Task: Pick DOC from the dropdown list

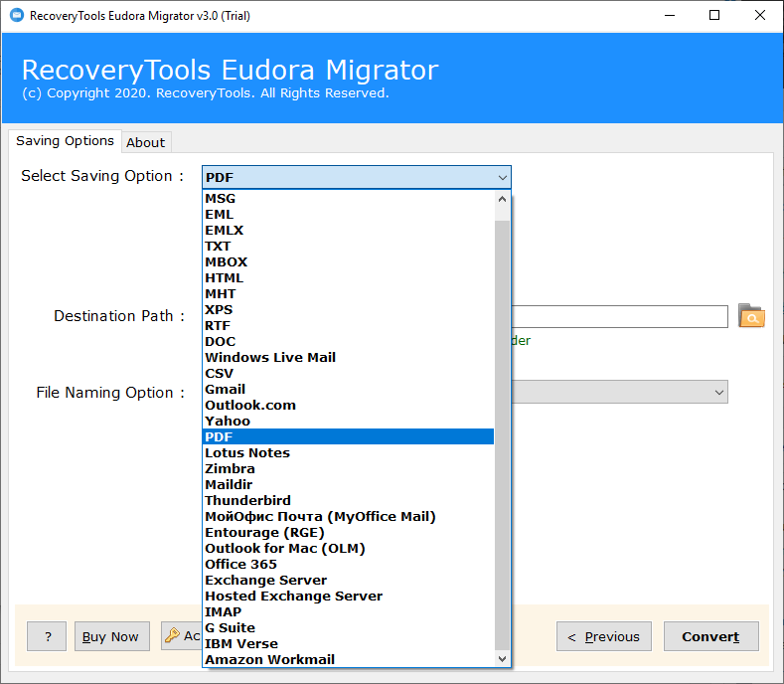Action: pos(349,342)
